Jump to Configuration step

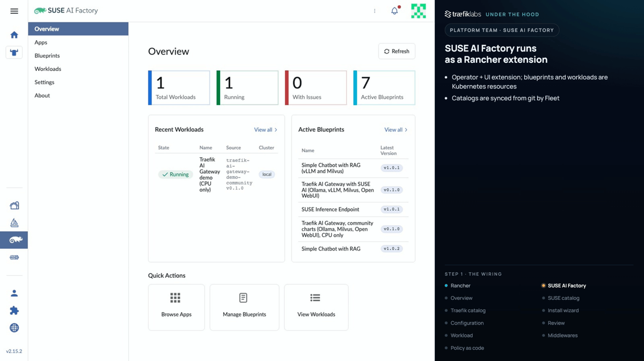pyautogui.click(x=467, y=323)
